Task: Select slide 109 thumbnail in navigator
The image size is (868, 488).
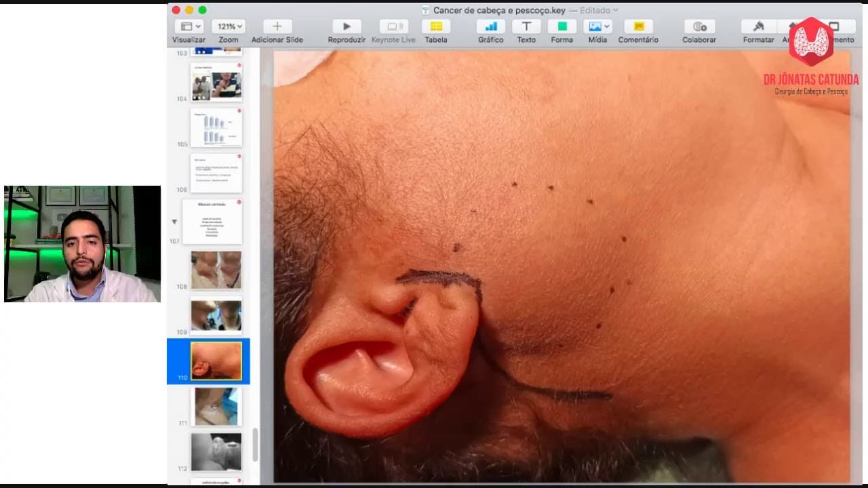Action: pyautogui.click(x=216, y=315)
